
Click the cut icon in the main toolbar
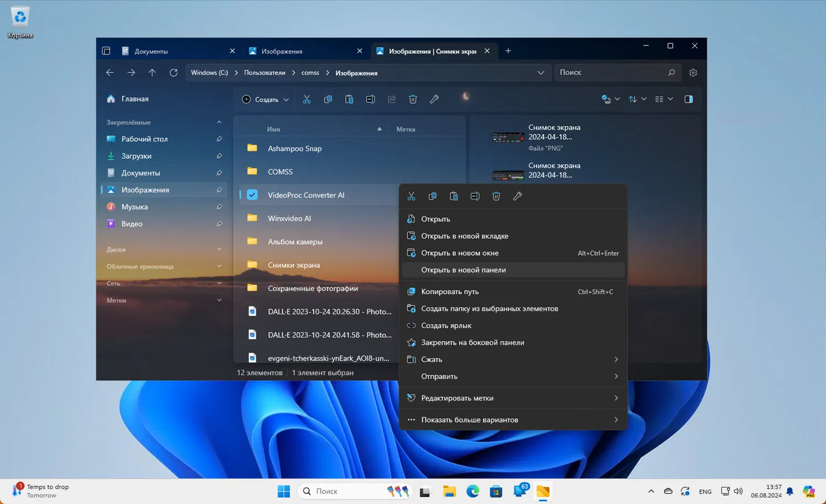click(x=307, y=99)
